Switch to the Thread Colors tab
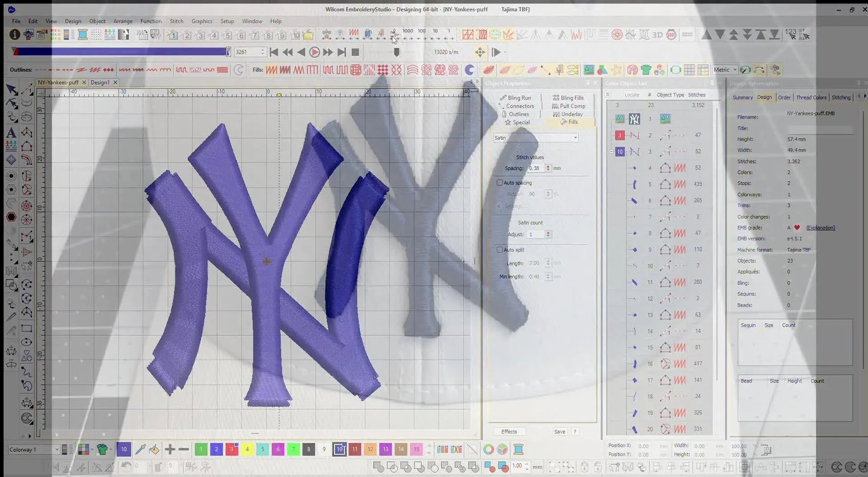This screenshot has height=477, width=868. [x=811, y=97]
